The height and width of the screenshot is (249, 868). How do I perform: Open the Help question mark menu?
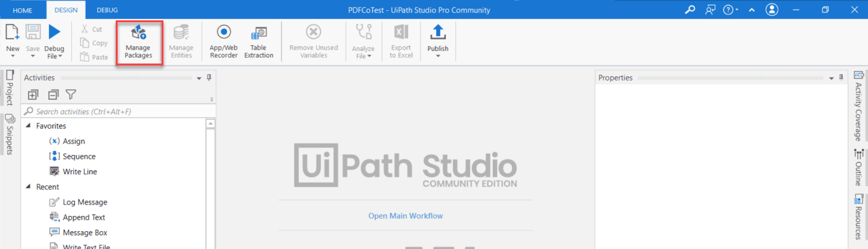click(731, 10)
